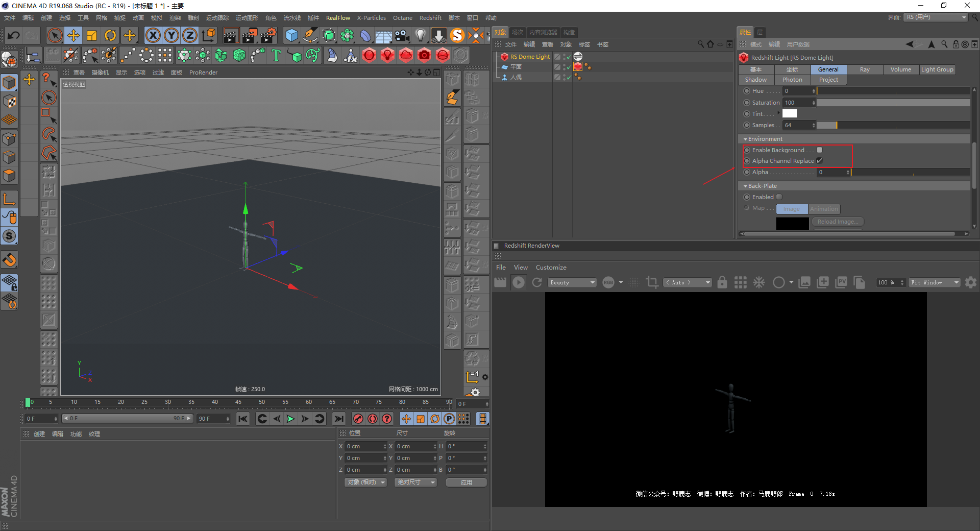980x531 pixels.
Task: Switch to the Ray tab
Action: (865, 69)
